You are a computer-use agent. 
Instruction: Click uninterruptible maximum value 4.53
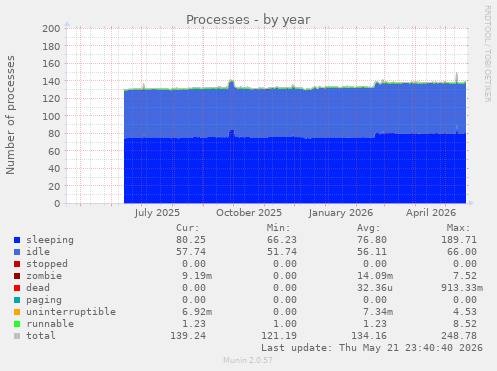click(x=465, y=312)
